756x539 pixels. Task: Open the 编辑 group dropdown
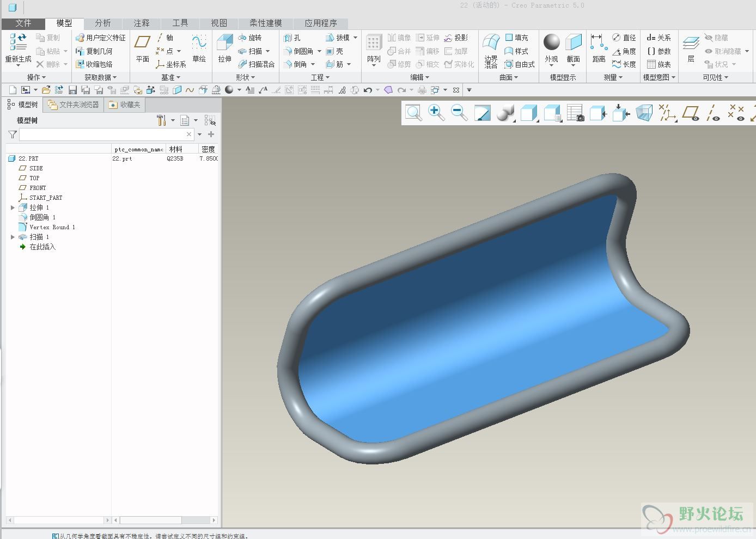coord(420,77)
